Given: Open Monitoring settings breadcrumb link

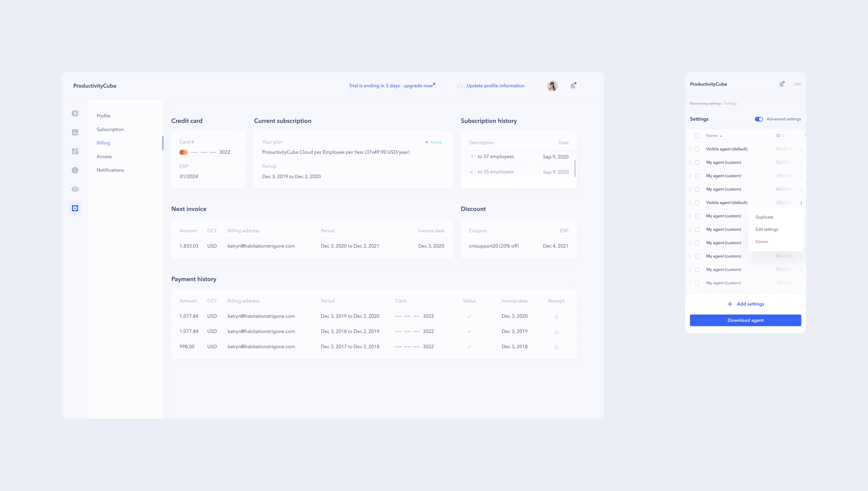Looking at the screenshot, I should (x=705, y=103).
